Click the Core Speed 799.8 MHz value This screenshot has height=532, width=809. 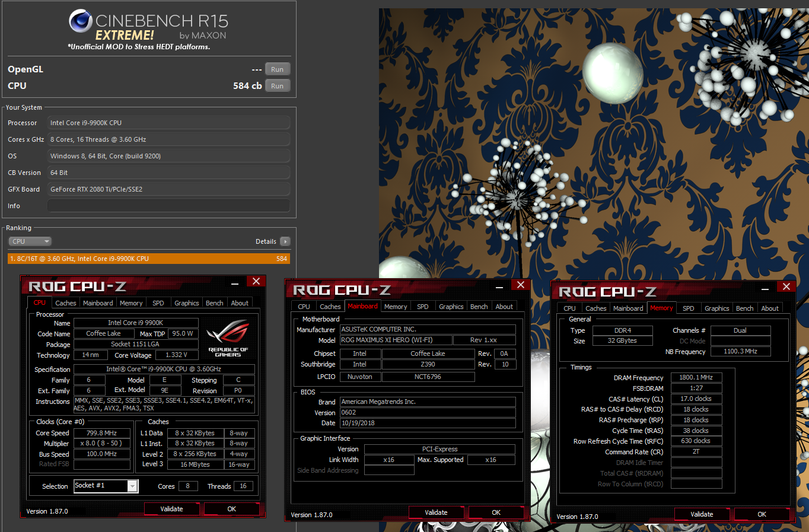[x=102, y=433]
